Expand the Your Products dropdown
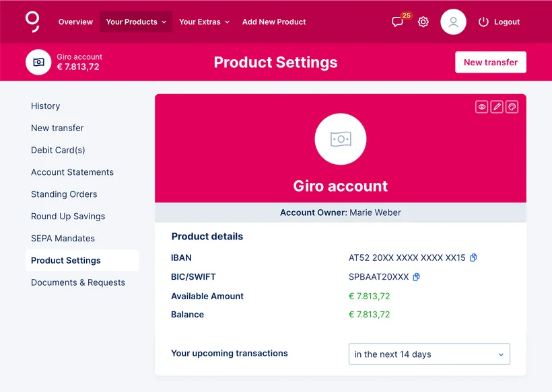Viewport: 552px width, 392px height. 136,22
